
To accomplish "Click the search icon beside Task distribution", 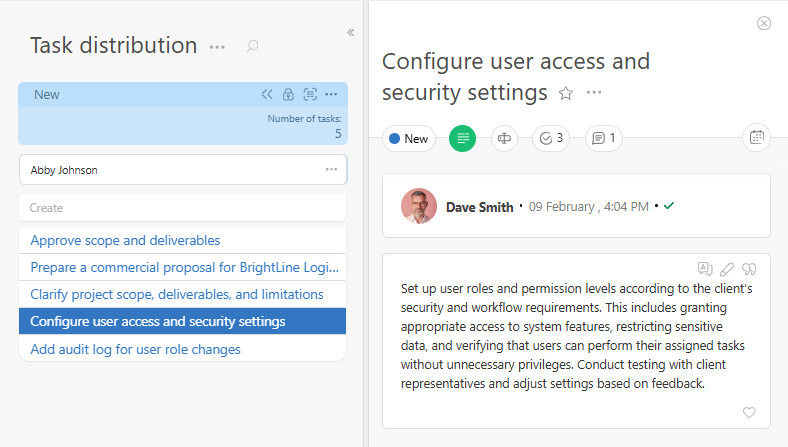I will pyautogui.click(x=253, y=46).
